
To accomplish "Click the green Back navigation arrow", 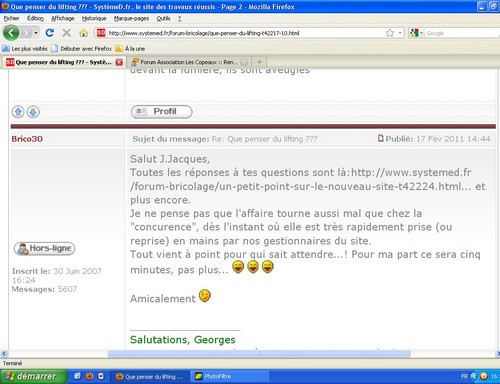I will (x=11, y=33).
